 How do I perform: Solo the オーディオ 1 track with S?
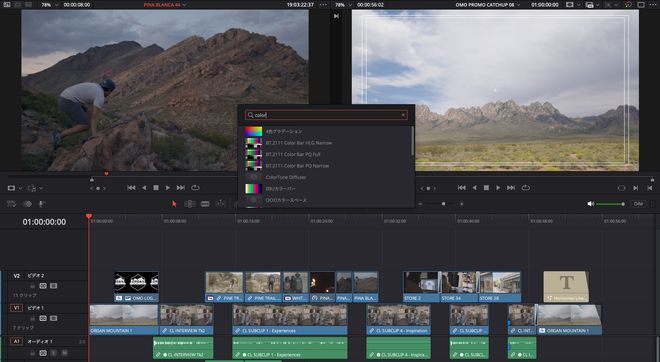coord(53,353)
